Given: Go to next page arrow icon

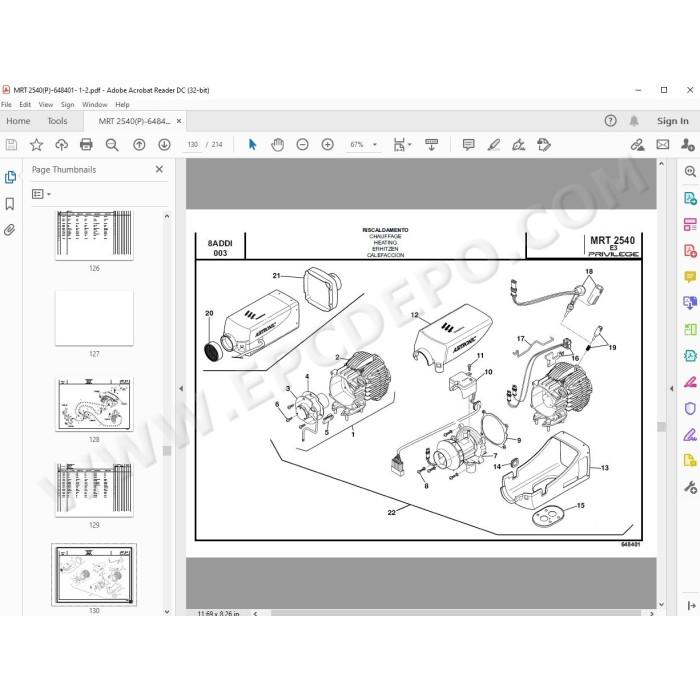Looking at the screenshot, I should 164,145.
